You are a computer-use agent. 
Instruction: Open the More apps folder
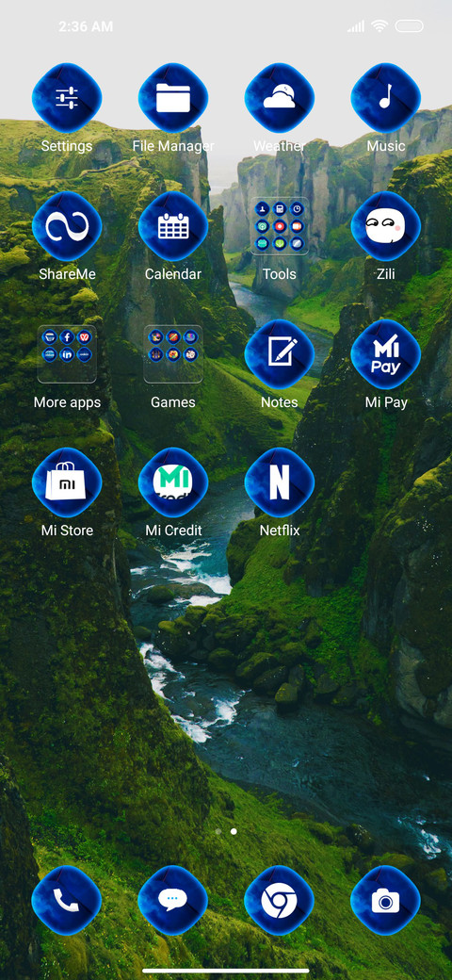click(x=67, y=354)
